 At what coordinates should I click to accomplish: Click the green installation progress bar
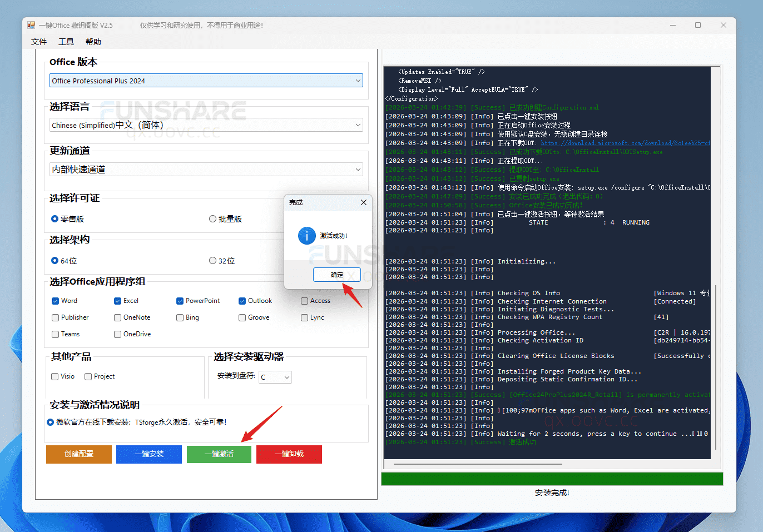[x=551, y=478]
